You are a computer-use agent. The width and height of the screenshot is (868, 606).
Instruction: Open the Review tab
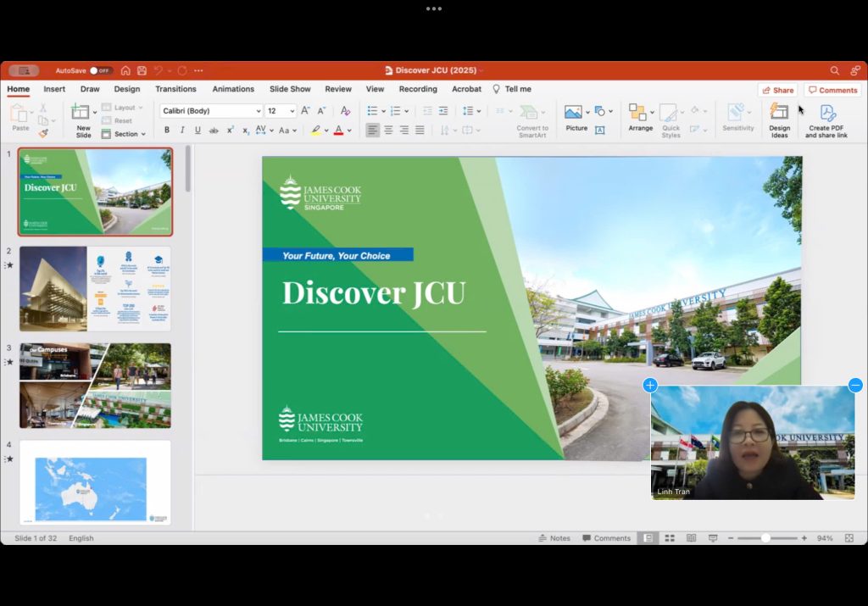pos(338,88)
